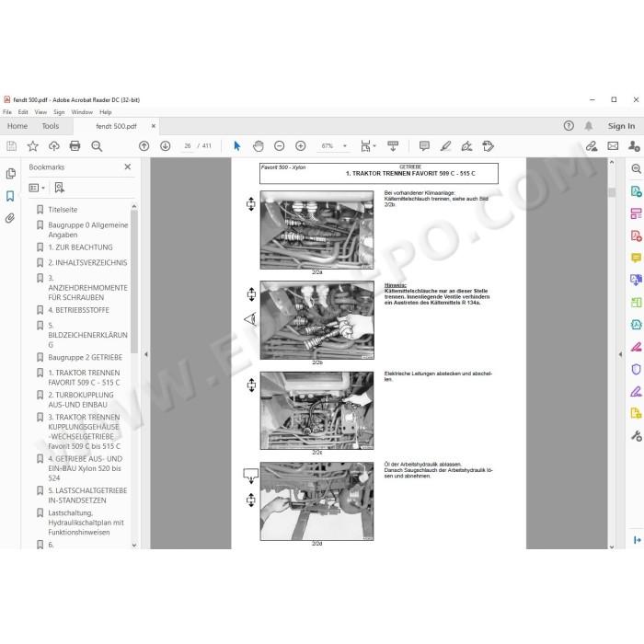
Task: Open 2. TURBOKUPPLUNG AUS-UND EINBAU bookmark
Action: click(81, 399)
